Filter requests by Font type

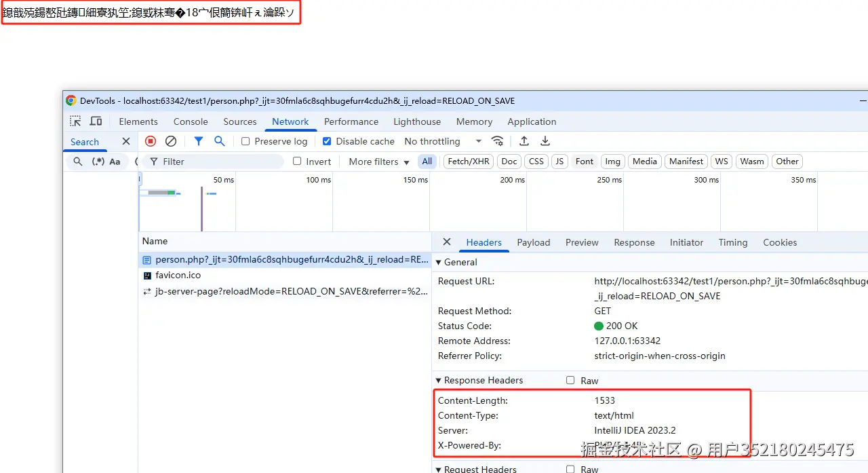tap(585, 162)
